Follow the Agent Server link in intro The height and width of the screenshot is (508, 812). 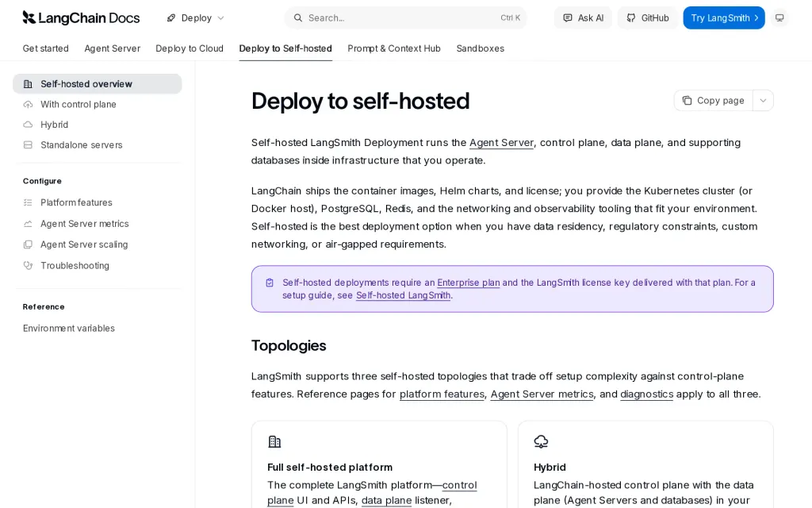coord(501,143)
